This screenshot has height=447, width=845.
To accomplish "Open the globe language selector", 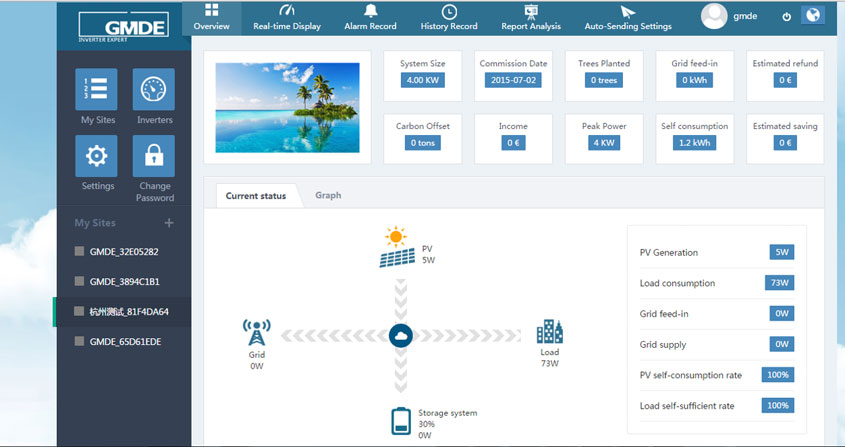I will 812,16.
